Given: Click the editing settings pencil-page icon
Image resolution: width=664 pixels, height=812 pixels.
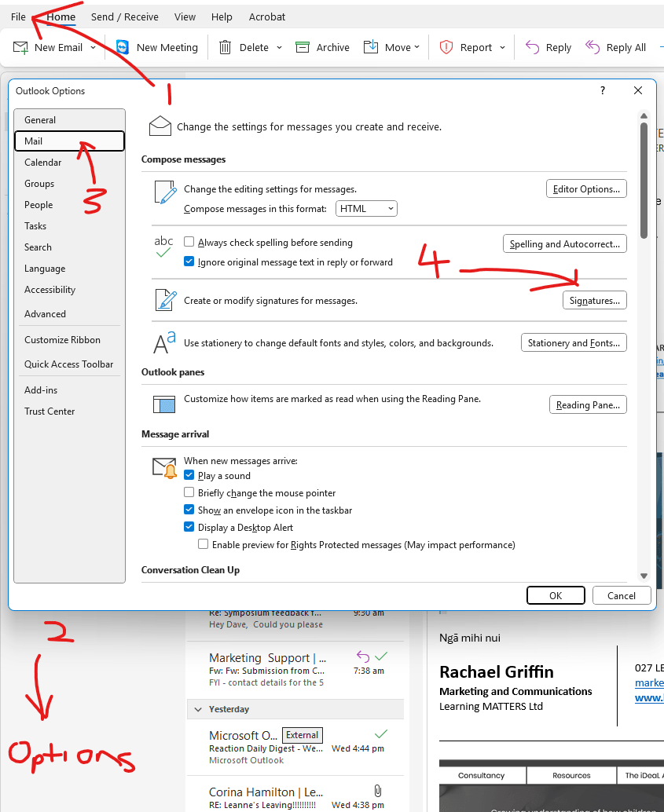Looking at the screenshot, I should click(165, 192).
